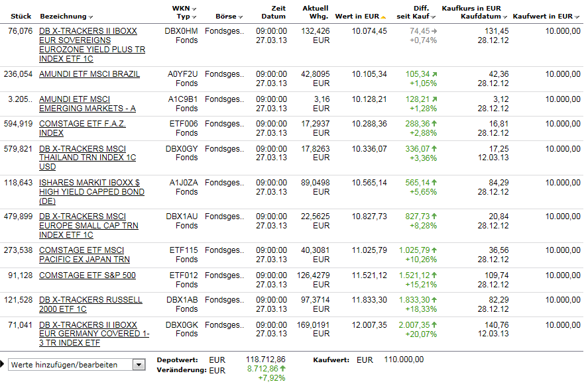Screen dimensions: 588x388
Task: Select WKN code A1C9B1
Action: [x=182, y=99]
